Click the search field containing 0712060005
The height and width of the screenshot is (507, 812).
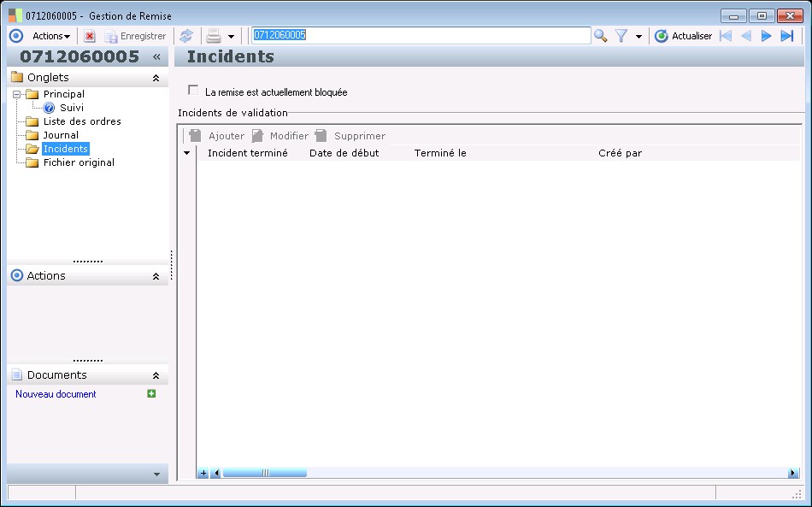(421, 35)
